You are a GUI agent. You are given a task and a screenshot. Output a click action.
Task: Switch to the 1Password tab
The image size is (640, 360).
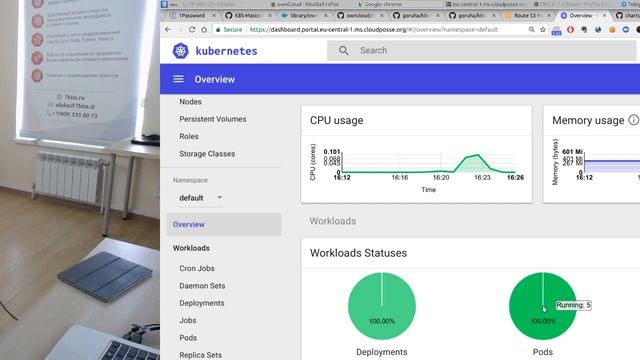click(x=191, y=16)
